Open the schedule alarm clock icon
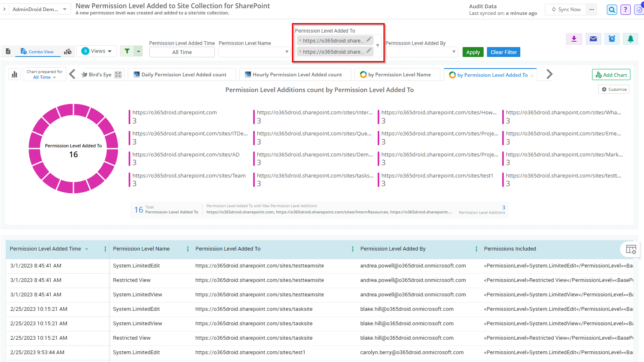644x362 pixels. coord(612,39)
